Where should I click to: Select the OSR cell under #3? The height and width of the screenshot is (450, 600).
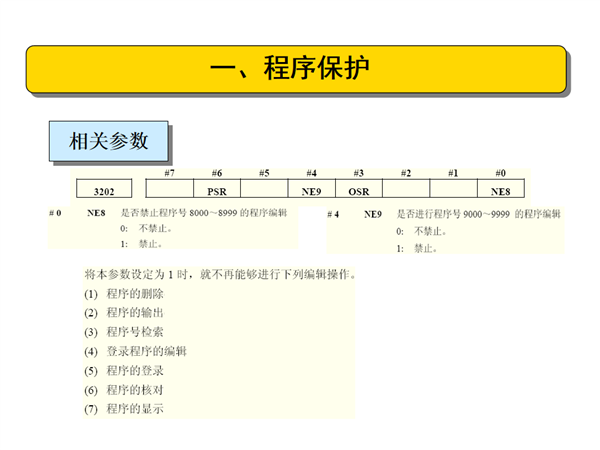(359, 189)
